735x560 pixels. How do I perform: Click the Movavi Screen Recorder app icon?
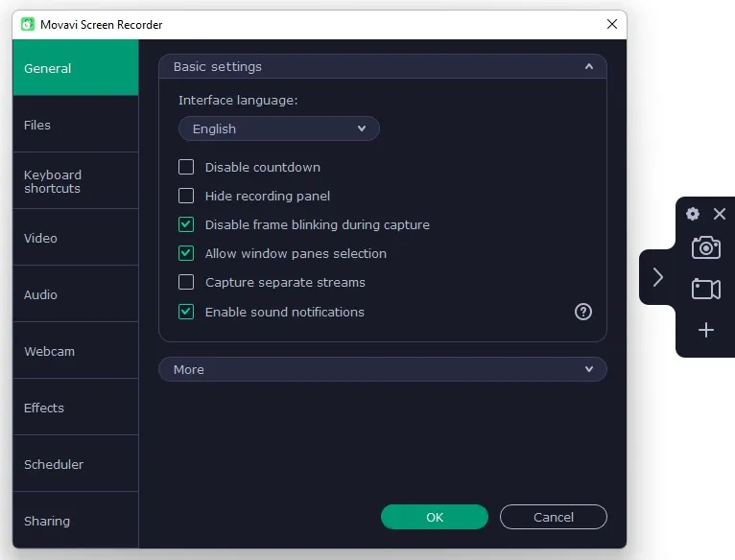28,24
